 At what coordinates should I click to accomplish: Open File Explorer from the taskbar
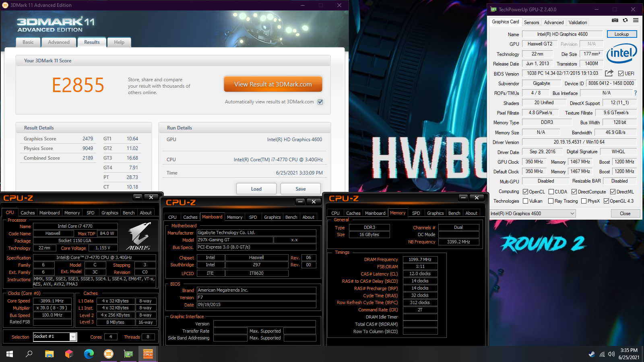pyautogui.click(x=49, y=354)
